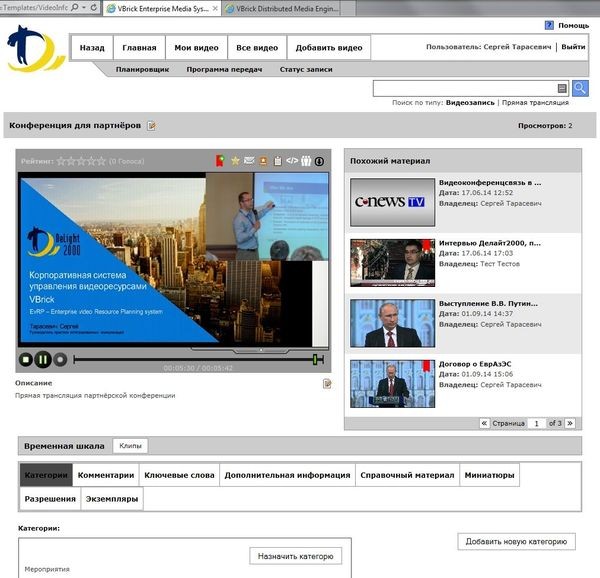Switch to Ключевые слова tab
600x578 pixels.
click(179, 475)
